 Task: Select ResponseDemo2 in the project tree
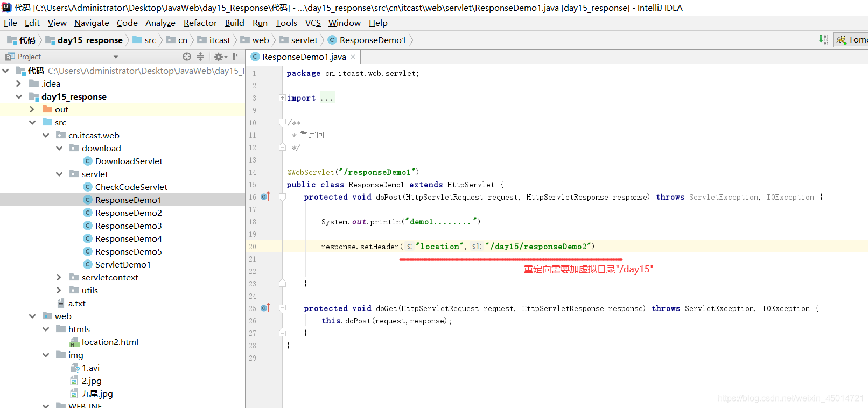point(129,213)
